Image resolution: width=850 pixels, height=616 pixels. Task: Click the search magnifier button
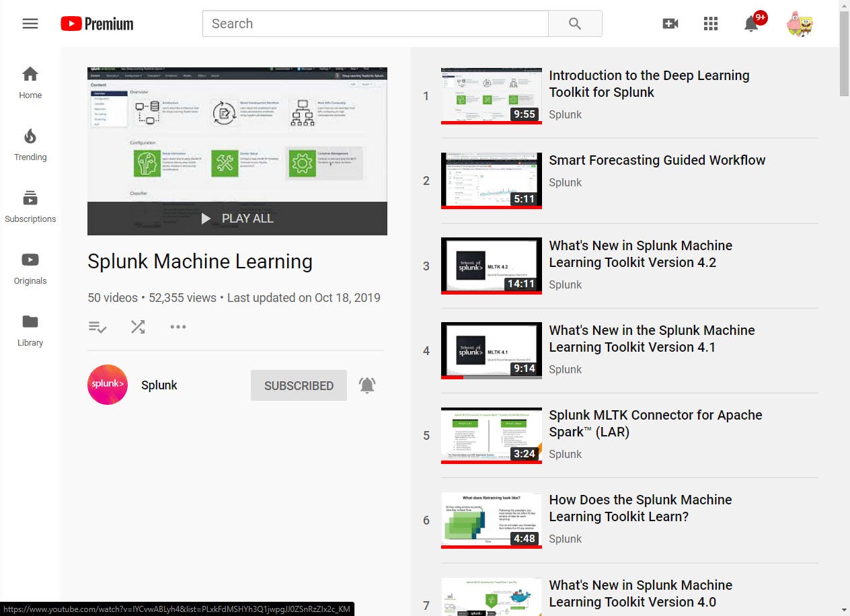575,24
